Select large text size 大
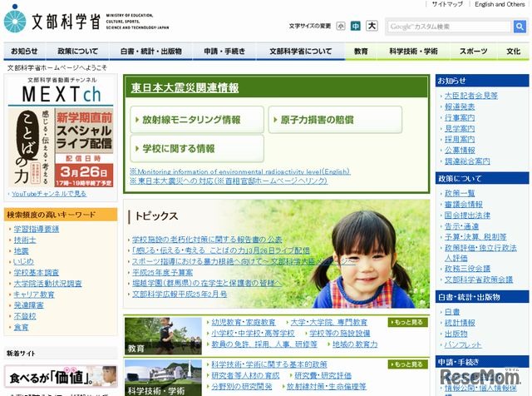The width and height of the screenshot is (532, 396). (x=372, y=26)
